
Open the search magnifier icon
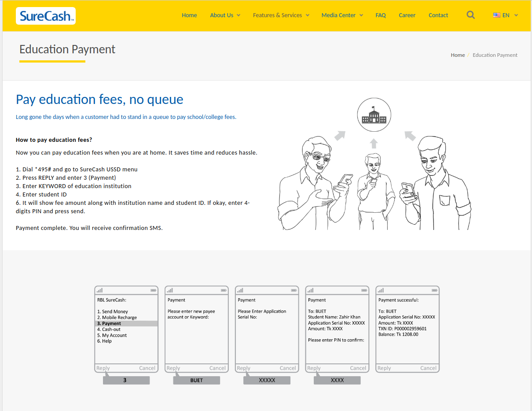point(471,15)
